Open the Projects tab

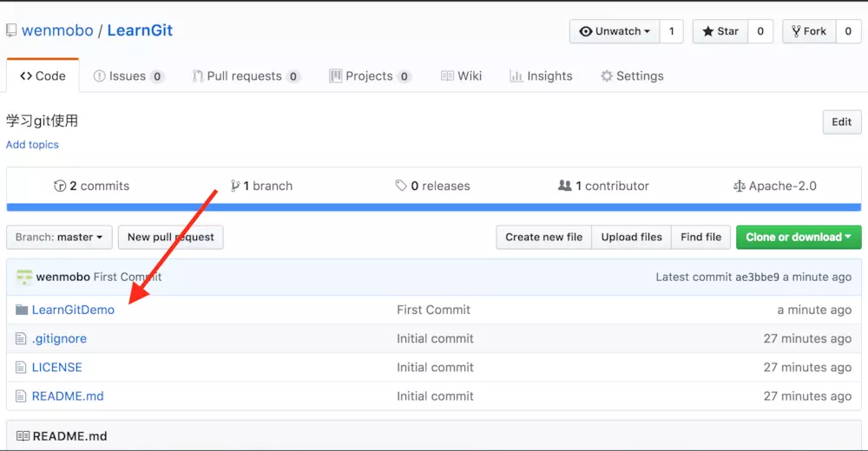[x=369, y=75]
